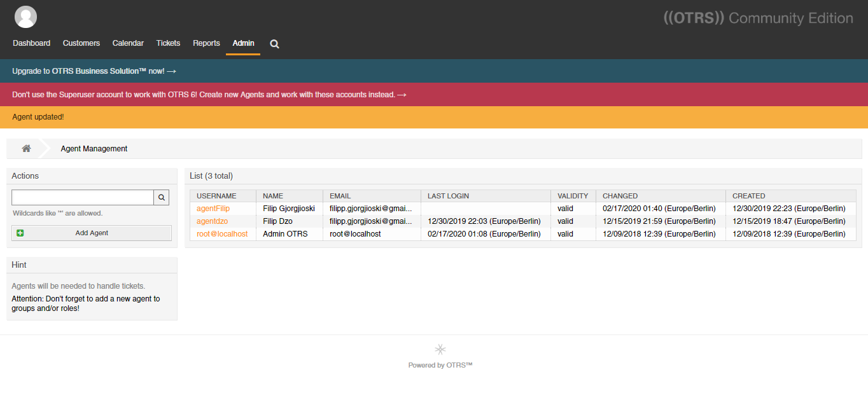The width and height of the screenshot is (868, 400).
Task: Open the agentFilip user link
Action: pos(213,209)
